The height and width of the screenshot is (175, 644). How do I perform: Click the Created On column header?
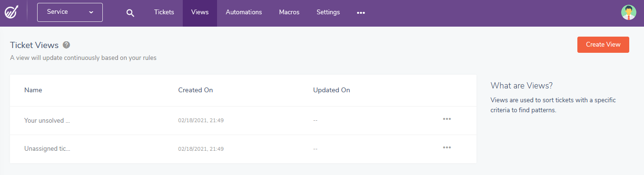pos(196,90)
